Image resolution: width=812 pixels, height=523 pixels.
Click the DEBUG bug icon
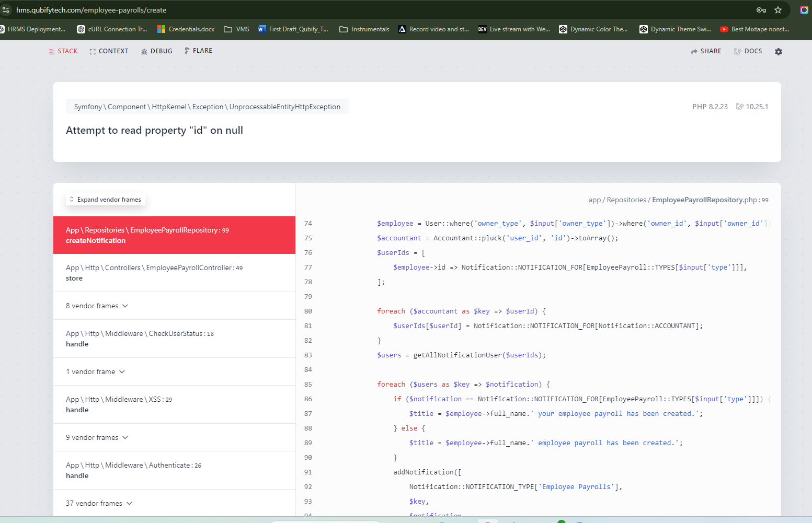point(144,51)
